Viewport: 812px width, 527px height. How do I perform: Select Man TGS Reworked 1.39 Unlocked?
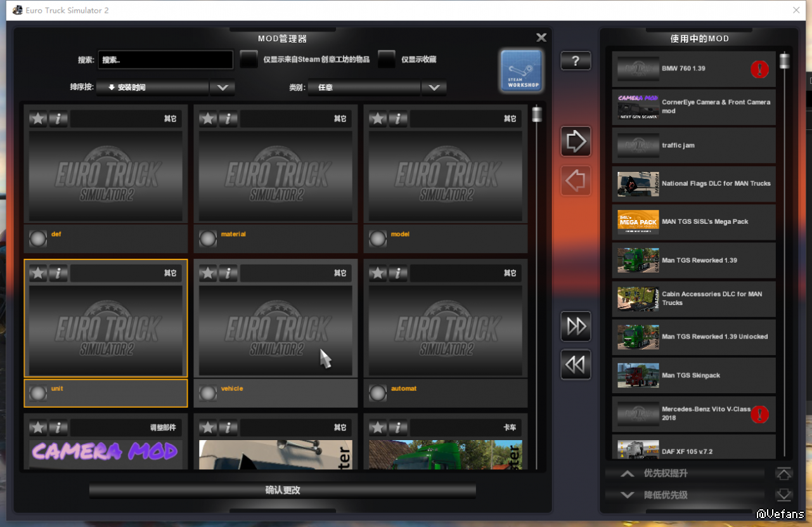coord(693,337)
